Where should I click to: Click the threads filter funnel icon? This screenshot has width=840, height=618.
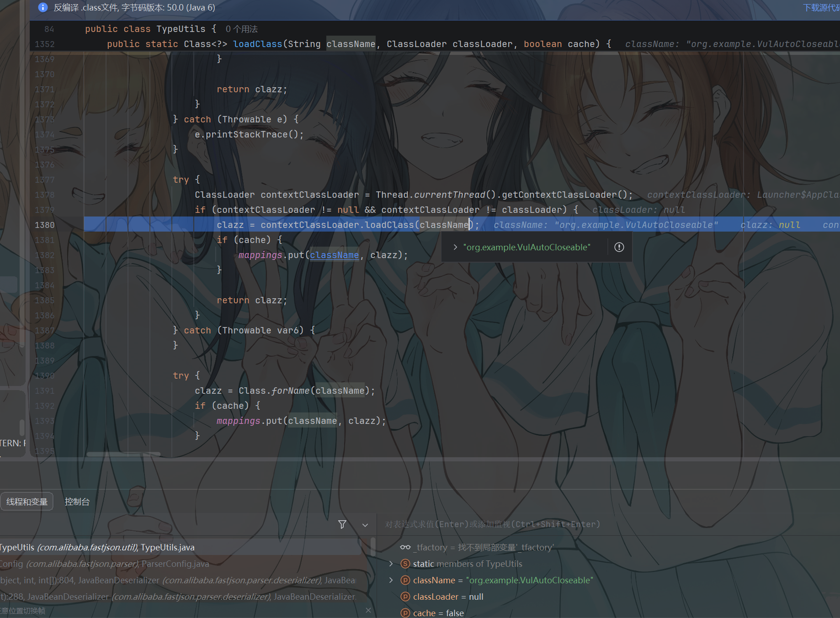coord(342,524)
